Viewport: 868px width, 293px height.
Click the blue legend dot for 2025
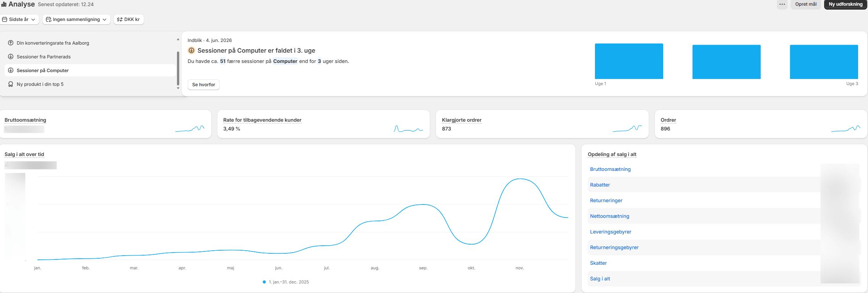[264, 282]
